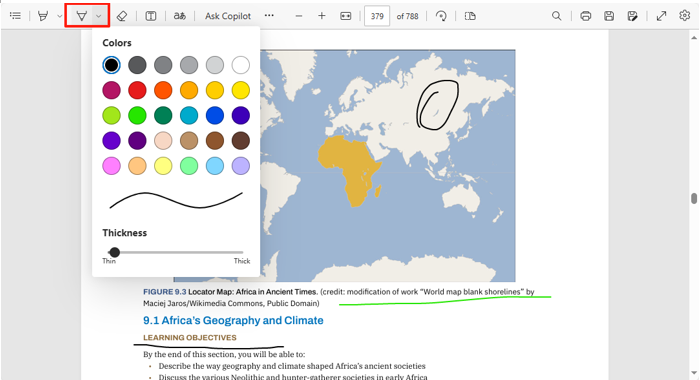
Task: Click the scrollbar up arrow
Action: point(693,37)
